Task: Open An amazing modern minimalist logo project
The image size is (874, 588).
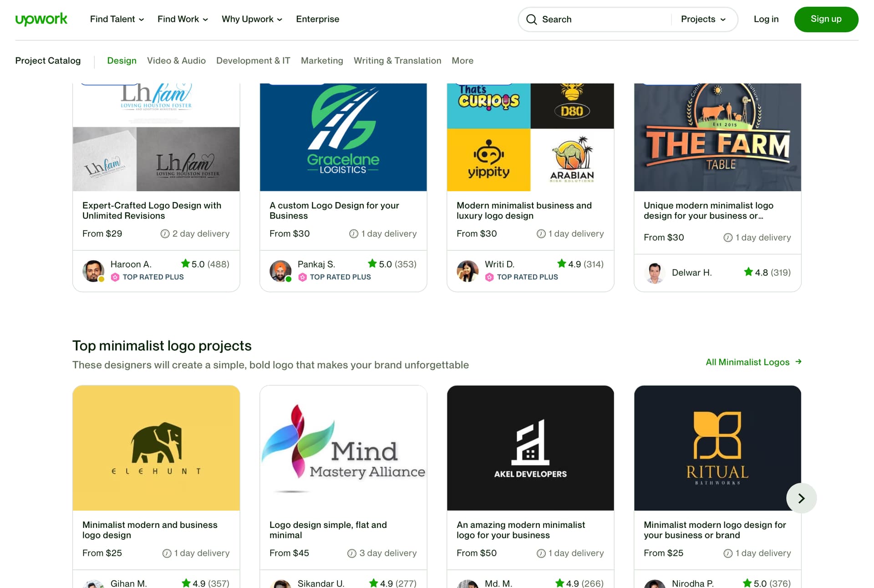Action: 521,530
